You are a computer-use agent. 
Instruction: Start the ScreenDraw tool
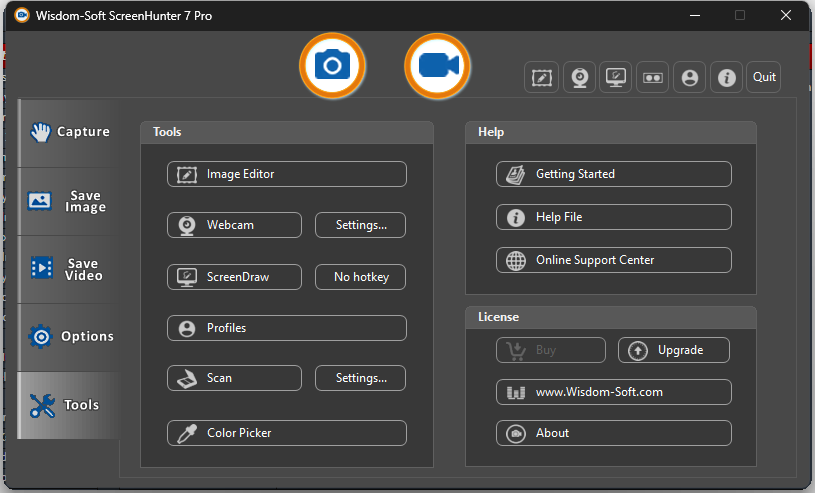point(234,277)
